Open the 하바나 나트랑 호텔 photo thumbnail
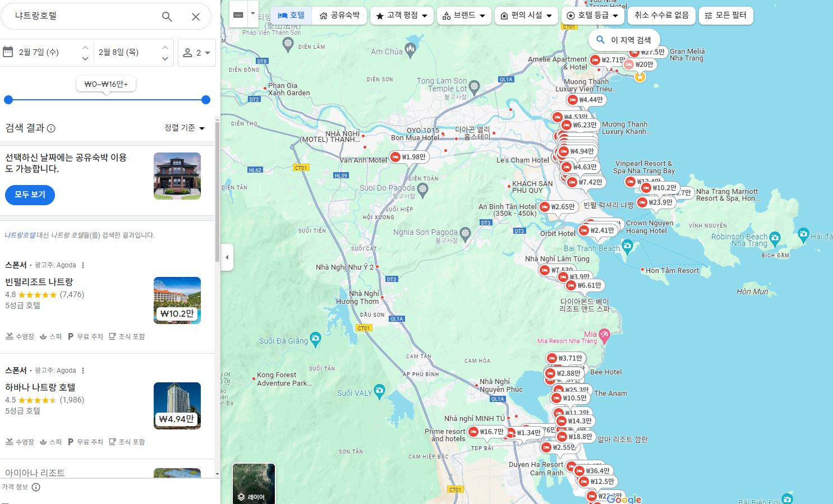This screenshot has width=833, height=504. pos(177,406)
